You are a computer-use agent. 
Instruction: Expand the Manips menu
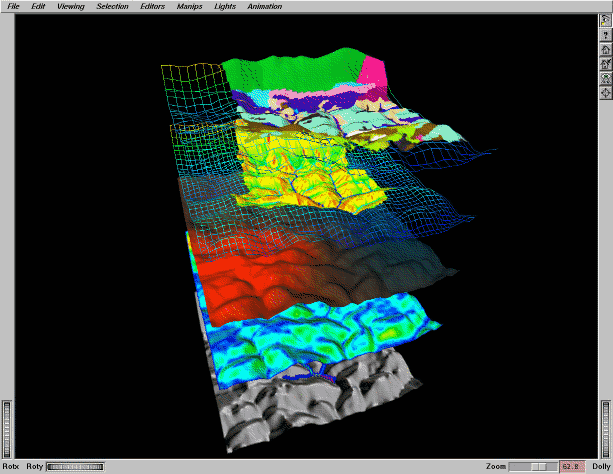click(188, 6)
